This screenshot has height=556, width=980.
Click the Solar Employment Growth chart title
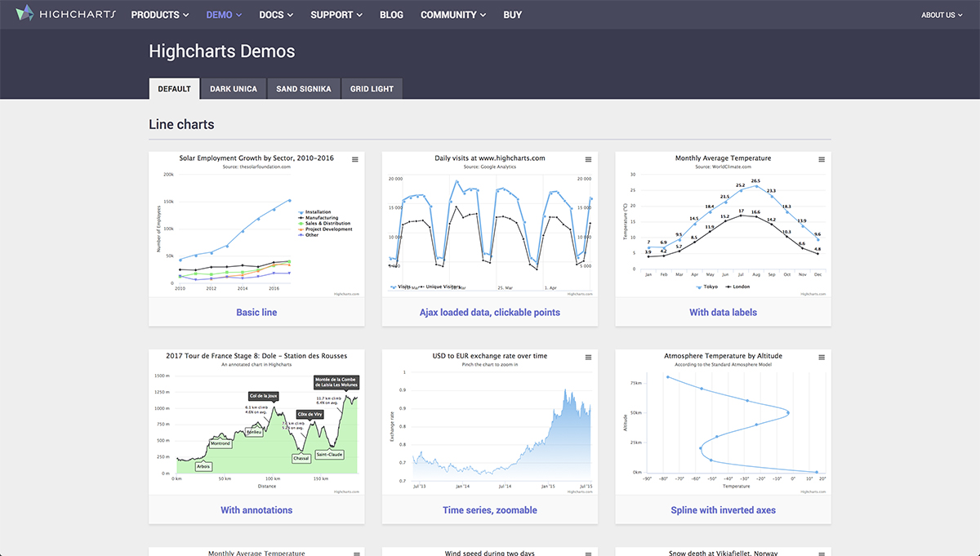[x=256, y=158]
